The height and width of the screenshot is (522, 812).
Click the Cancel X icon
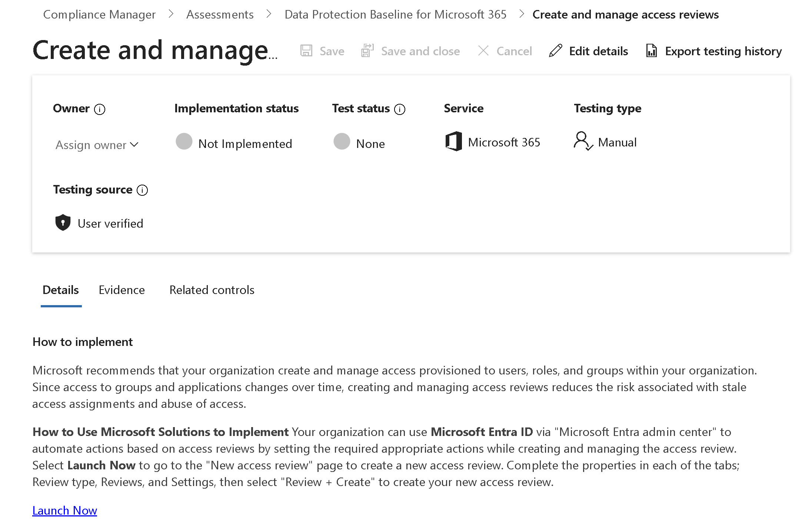click(x=483, y=51)
